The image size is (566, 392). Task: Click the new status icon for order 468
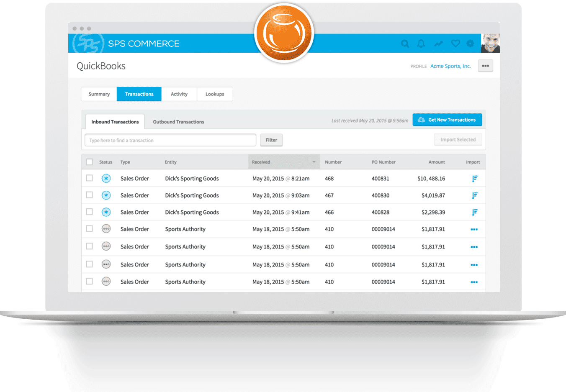[x=106, y=179]
